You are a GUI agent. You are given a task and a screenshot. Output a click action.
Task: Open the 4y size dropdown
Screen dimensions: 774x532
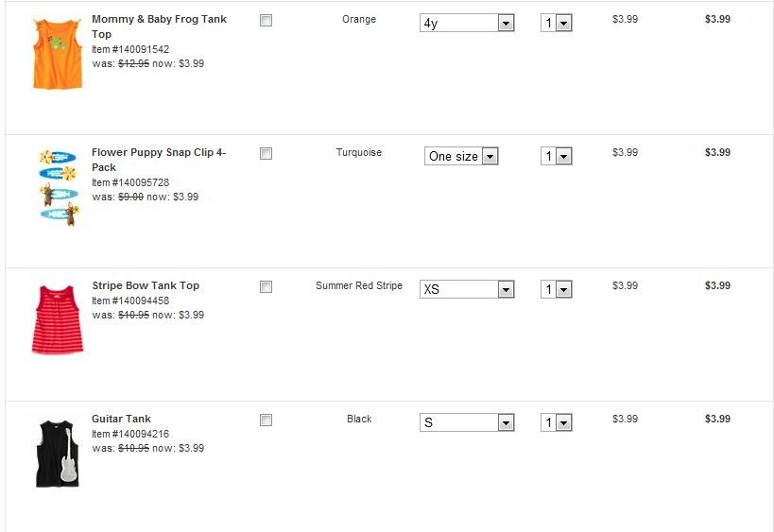(x=467, y=24)
